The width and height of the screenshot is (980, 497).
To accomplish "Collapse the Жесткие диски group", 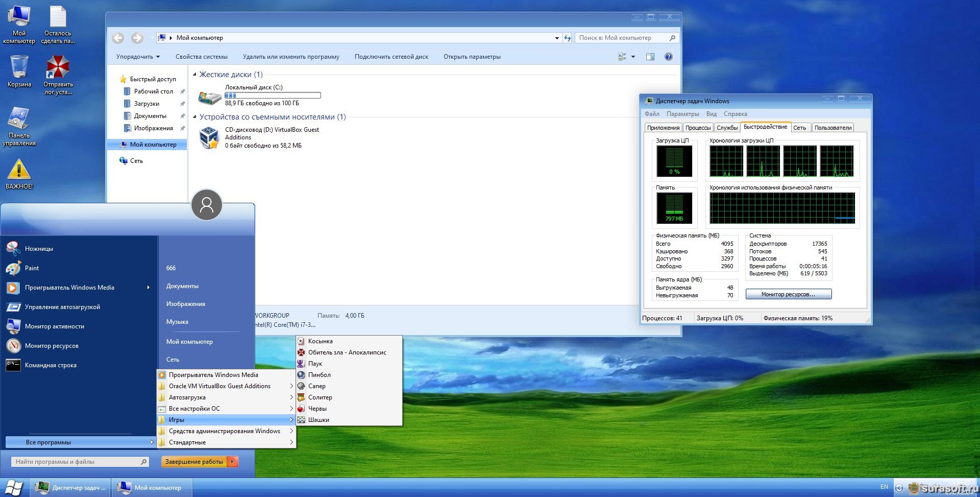I will pyautogui.click(x=194, y=75).
